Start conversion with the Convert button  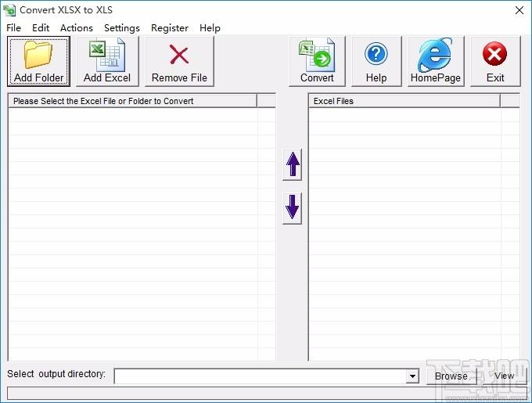pyautogui.click(x=317, y=61)
